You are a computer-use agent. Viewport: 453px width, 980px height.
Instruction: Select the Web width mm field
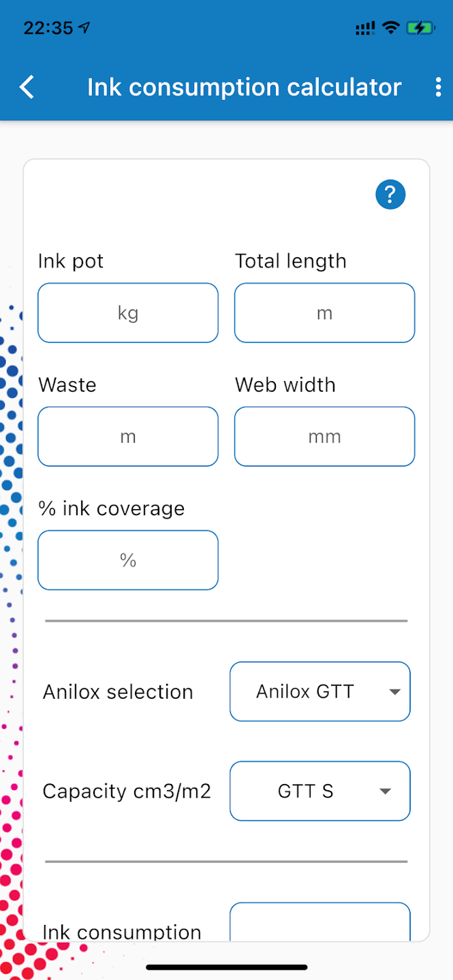click(324, 436)
